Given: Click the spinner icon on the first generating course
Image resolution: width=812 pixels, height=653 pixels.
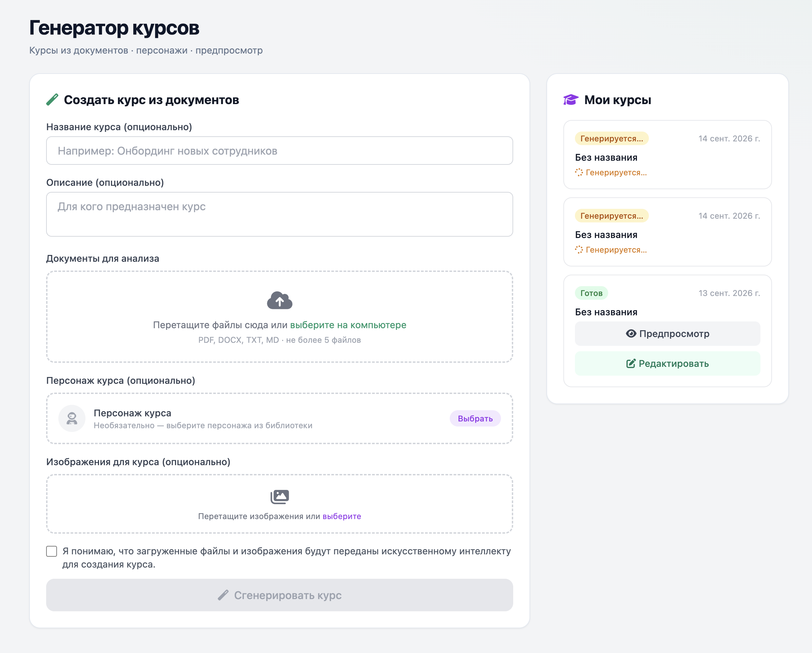Looking at the screenshot, I should coord(579,172).
